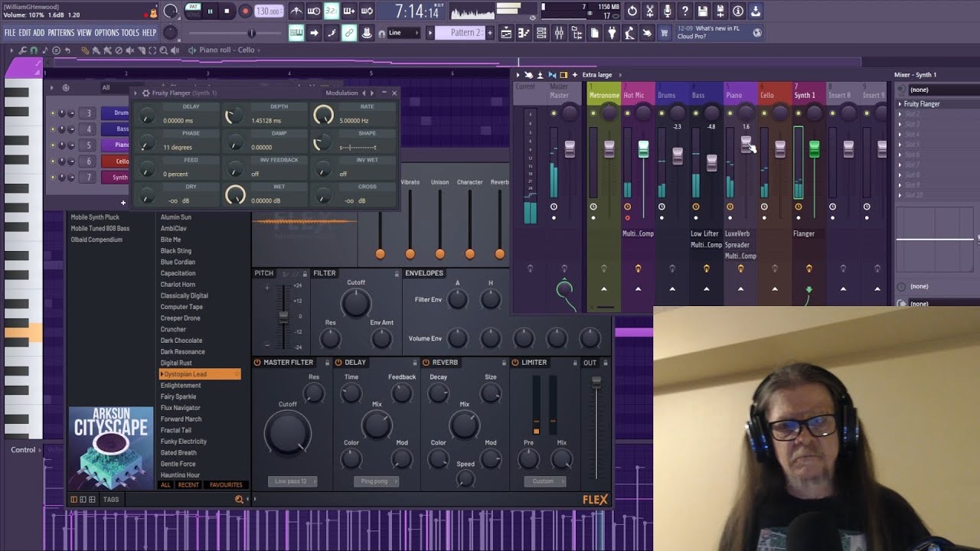
Task: Click the tempo 130.000 field
Action: [x=268, y=11]
